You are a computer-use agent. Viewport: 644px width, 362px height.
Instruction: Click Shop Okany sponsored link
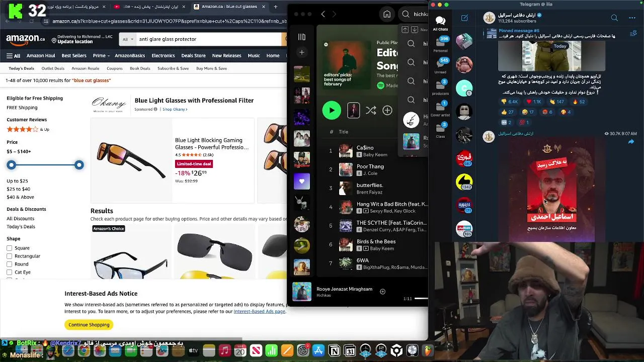coord(175,109)
